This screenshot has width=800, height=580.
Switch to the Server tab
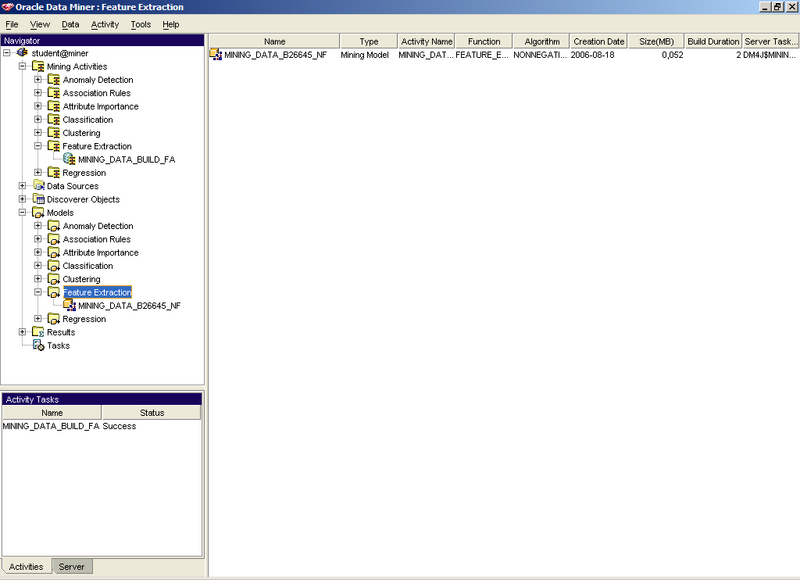tap(71, 567)
